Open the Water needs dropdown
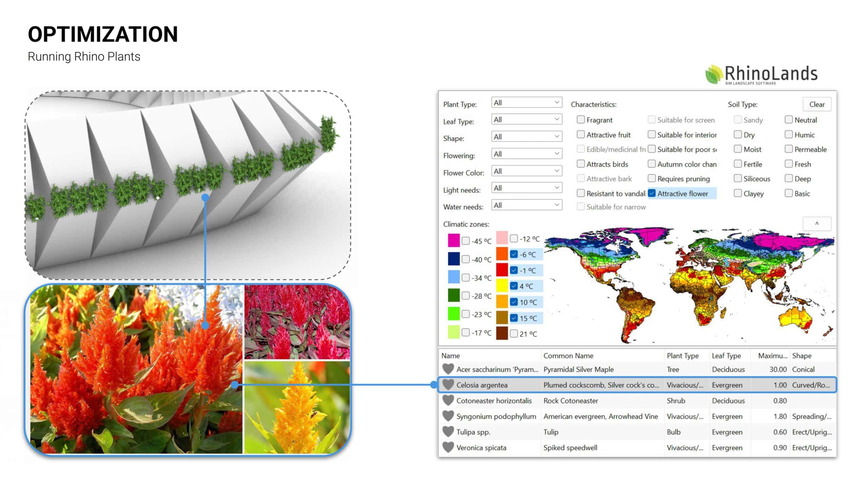Image resolution: width=868 pixels, height=488 pixels. click(527, 205)
